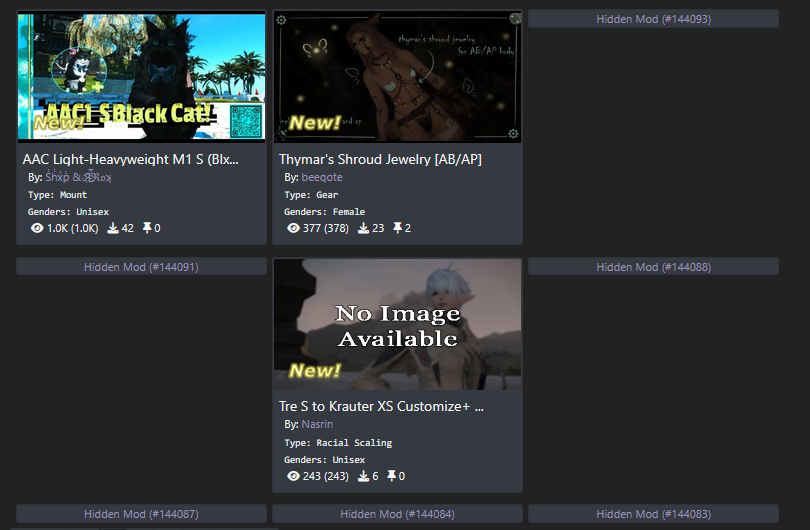
Task: Click '1.0K (1.0K)' view count
Action: pos(73,228)
